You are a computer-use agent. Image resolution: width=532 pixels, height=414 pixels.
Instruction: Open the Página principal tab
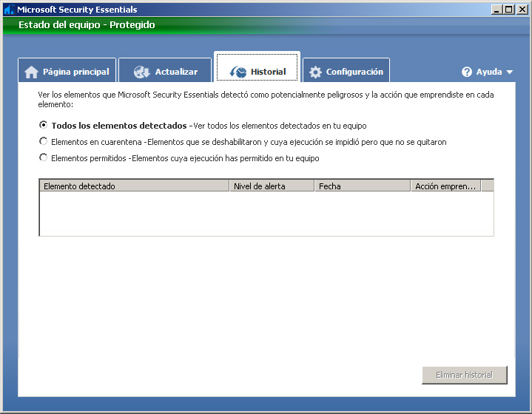point(75,72)
